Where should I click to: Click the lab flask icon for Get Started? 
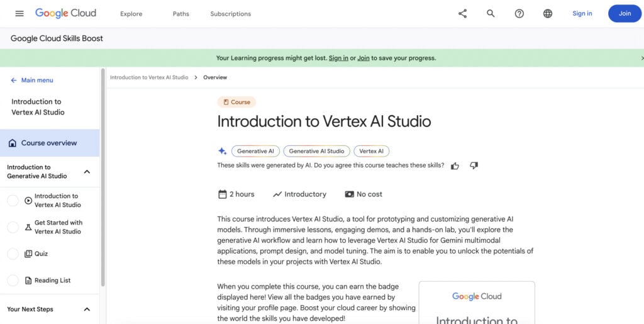[x=28, y=227]
